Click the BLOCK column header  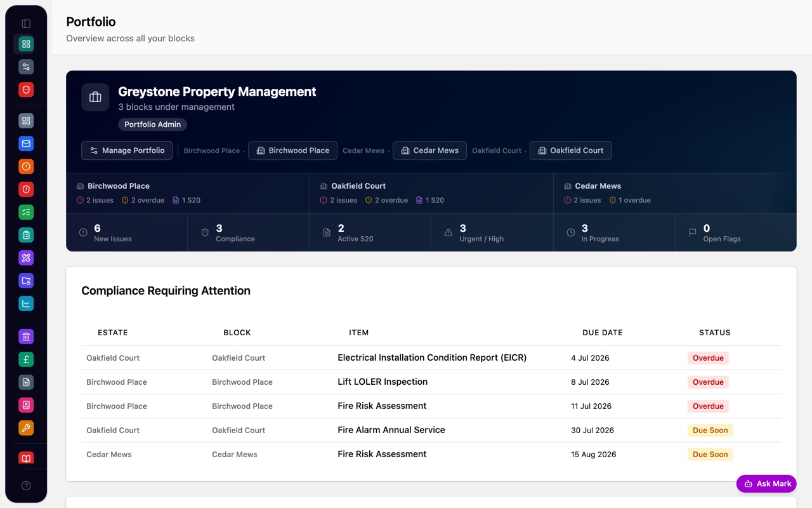[237, 333]
